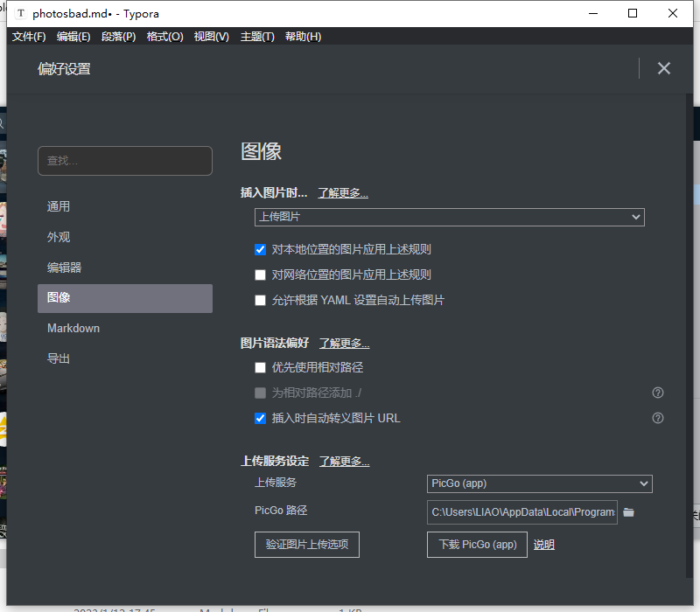The height and width of the screenshot is (612, 700).
Task: Click the 查找 search input field
Action: coord(124,161)
